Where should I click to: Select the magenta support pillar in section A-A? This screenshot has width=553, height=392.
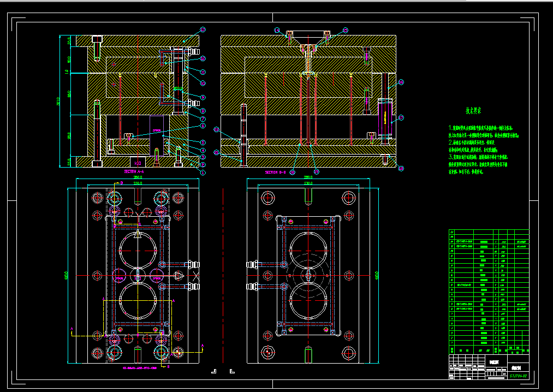coord(157,136)
